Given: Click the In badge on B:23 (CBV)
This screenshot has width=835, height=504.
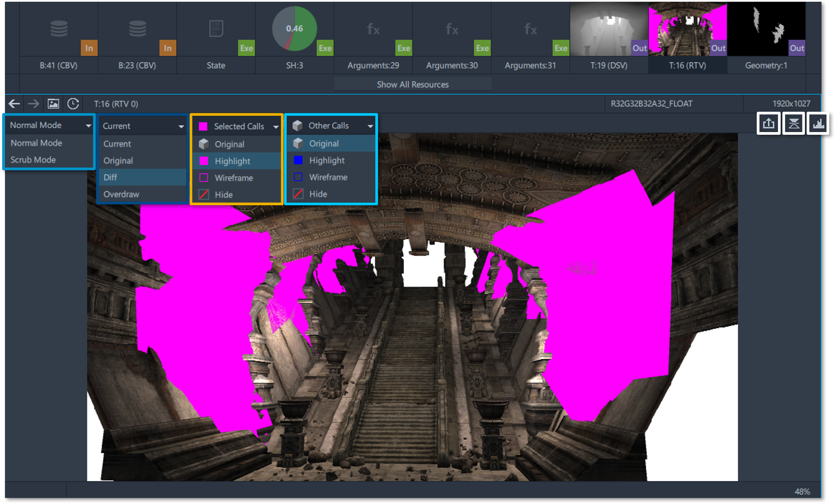Looking at the screenshot, I should (x=168, y=48).
